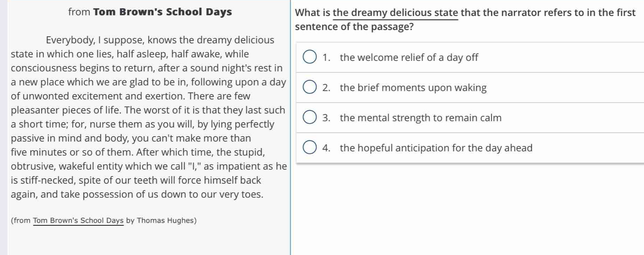Click the passage's last line "again, and take possession"
This screenshot has height=255, width=644.
(137, 194)
